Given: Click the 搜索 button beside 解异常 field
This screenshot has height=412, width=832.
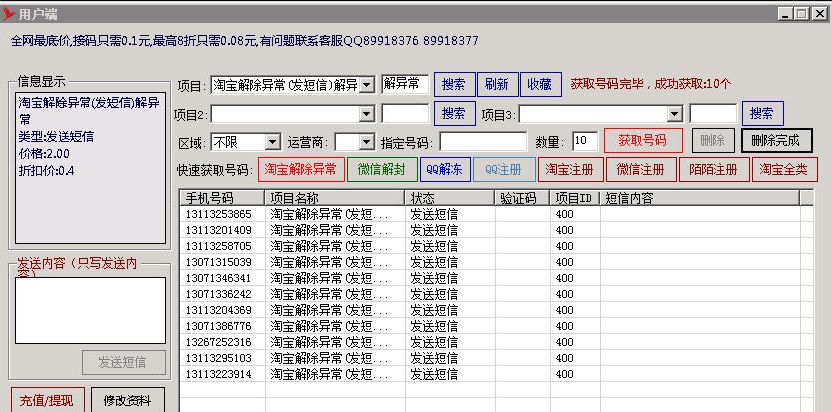Looking at the screenshot, I should [454, 84].
